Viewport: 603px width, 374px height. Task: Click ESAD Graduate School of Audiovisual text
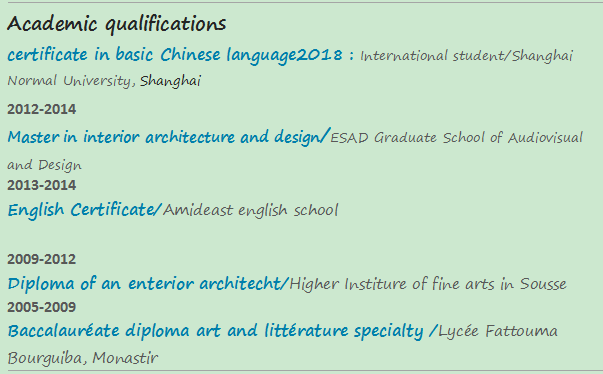pos(457,138)
